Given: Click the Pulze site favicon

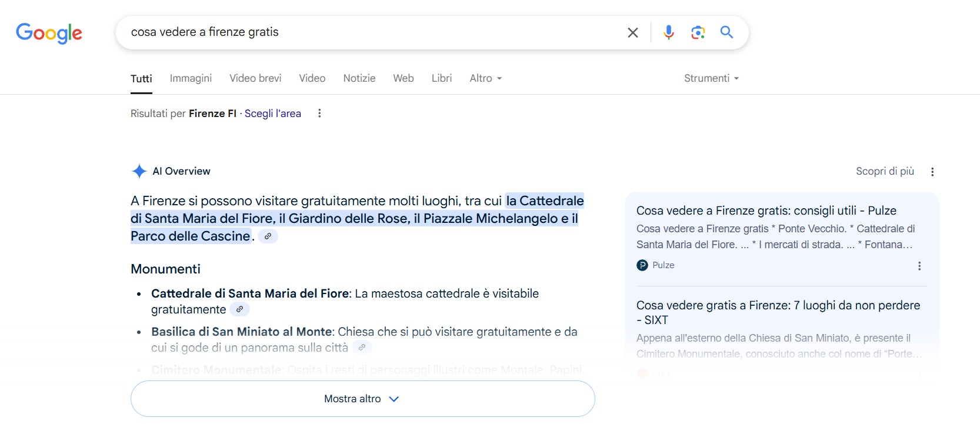Looking at the screenshot, I should [x=642, y=265].
